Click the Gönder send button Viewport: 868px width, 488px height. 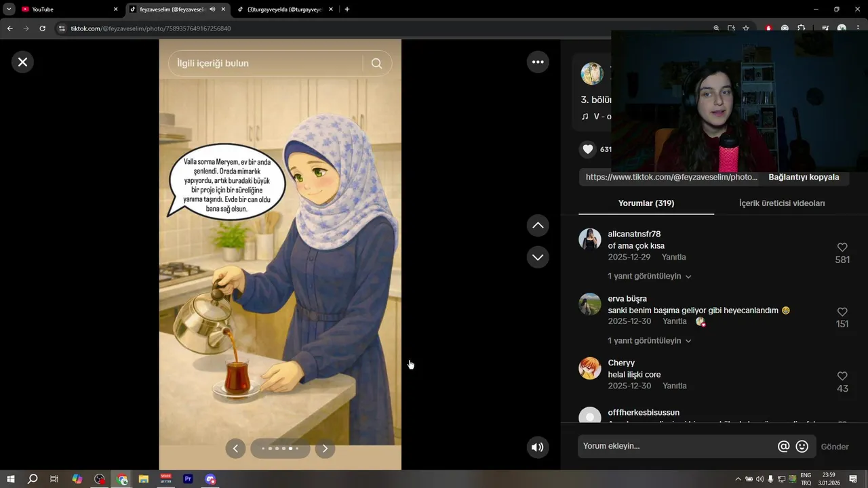coord(835,447)
